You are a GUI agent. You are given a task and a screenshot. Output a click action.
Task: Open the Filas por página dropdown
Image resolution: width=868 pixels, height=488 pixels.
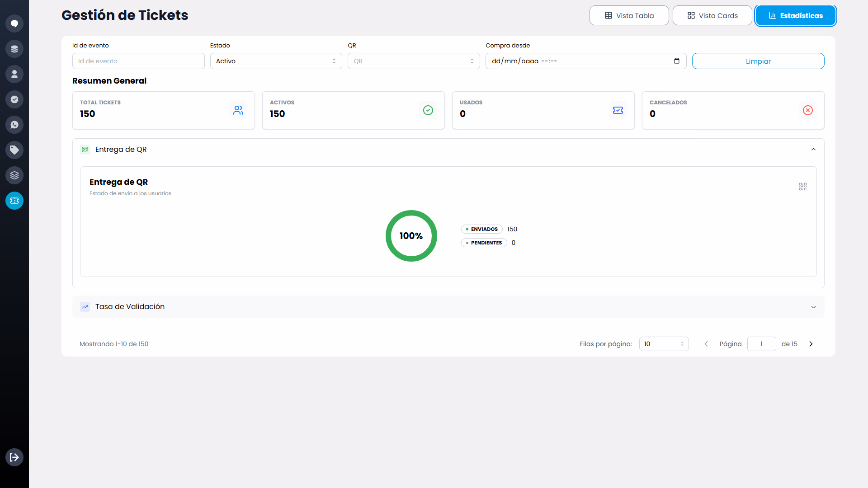click(x=664, y=344)
